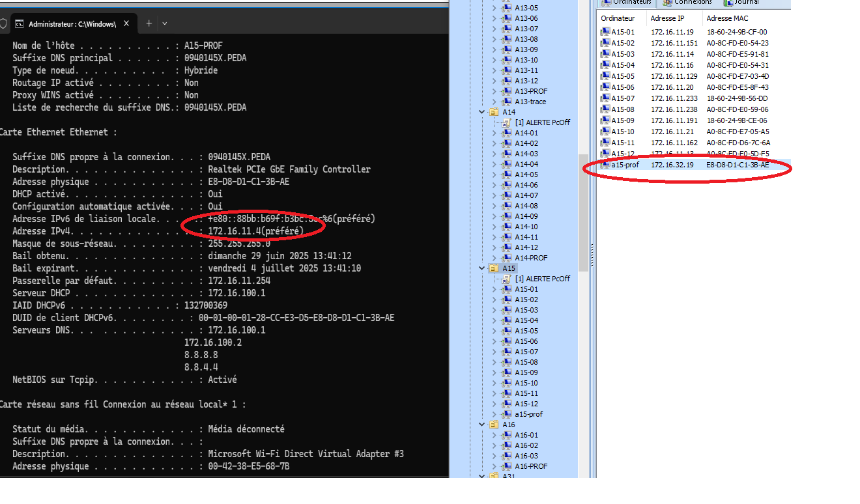
Task: Click the computer icon of A16-02 in tree
Action: pyautogui.click(x=506, y=445)
